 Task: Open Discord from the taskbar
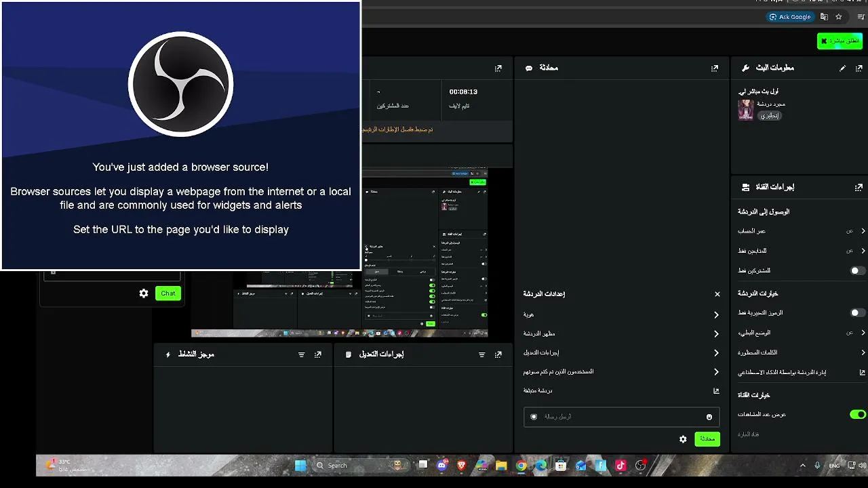click(x=443, y=466)
